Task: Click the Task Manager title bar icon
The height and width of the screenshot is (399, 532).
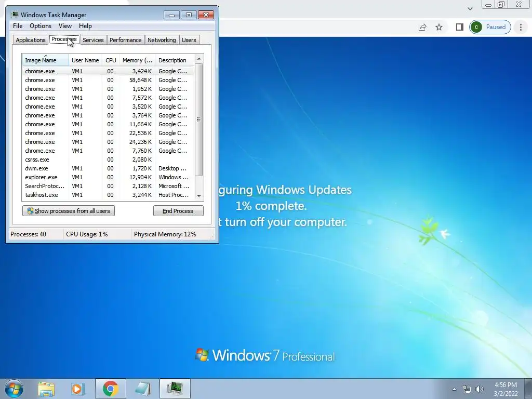Action: click(x=15, y=15)
